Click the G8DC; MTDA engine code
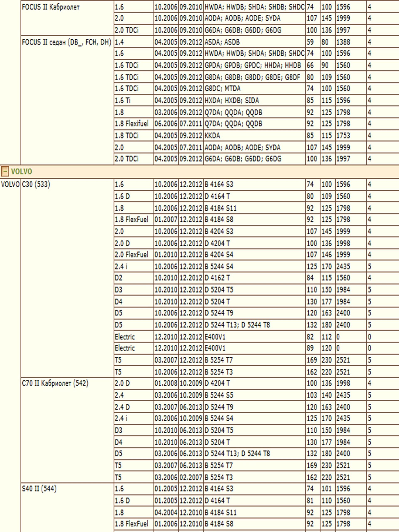Screen dimensions: 399x532 [223, 89]
